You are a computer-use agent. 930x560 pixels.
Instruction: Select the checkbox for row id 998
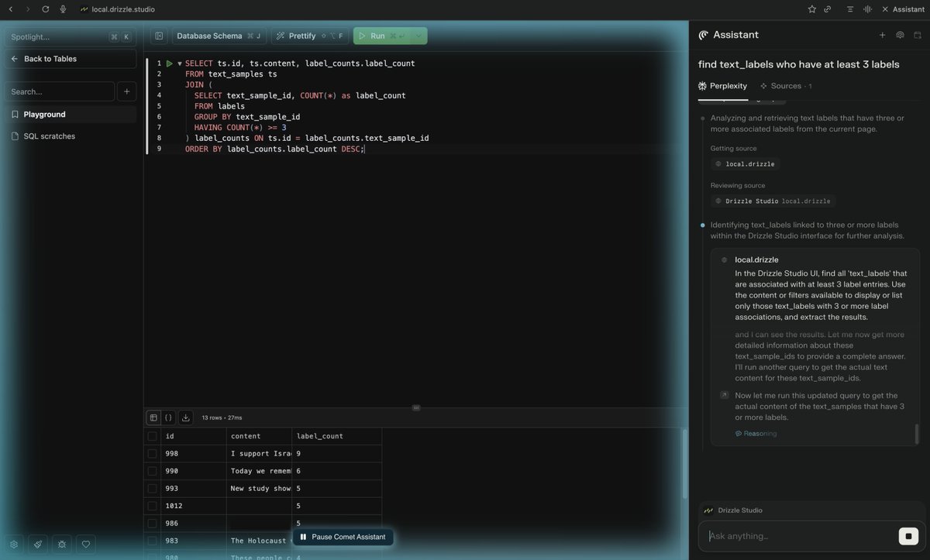(152, 453)
